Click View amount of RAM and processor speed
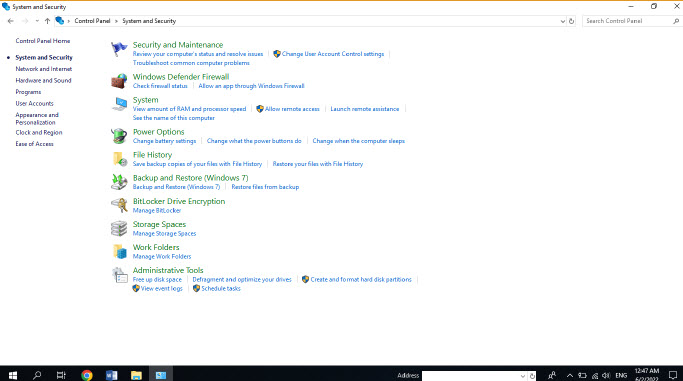The image size is (683, 381). click(x=189, y=109)
